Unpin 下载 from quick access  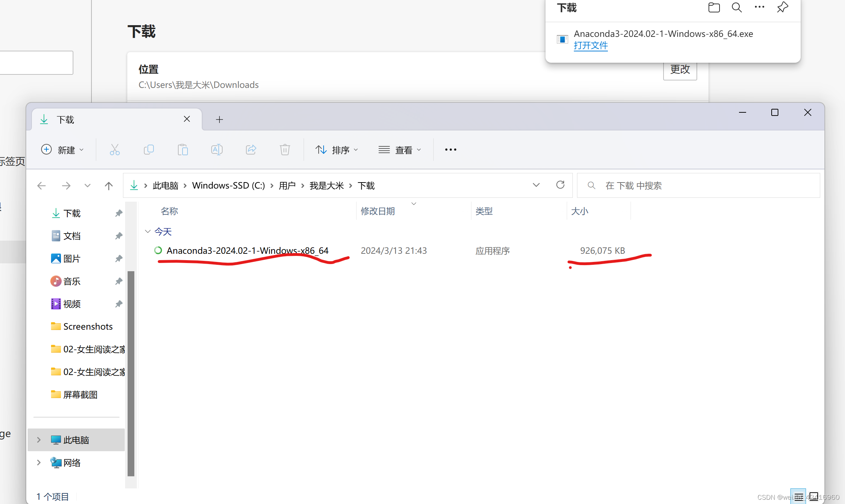tap(119, 213)
